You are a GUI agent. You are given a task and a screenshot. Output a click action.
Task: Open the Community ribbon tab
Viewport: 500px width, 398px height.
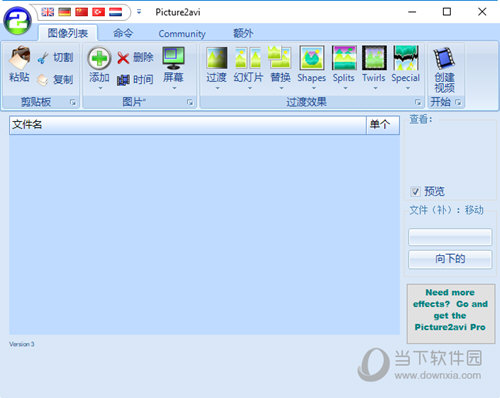pyautogui.click(x=182, y=34)
